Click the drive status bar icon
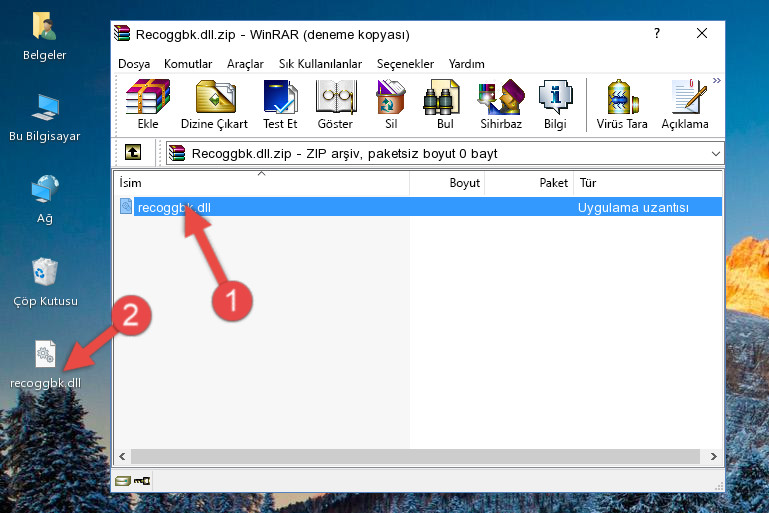This screenshot has width=769, height=513. 123,481
